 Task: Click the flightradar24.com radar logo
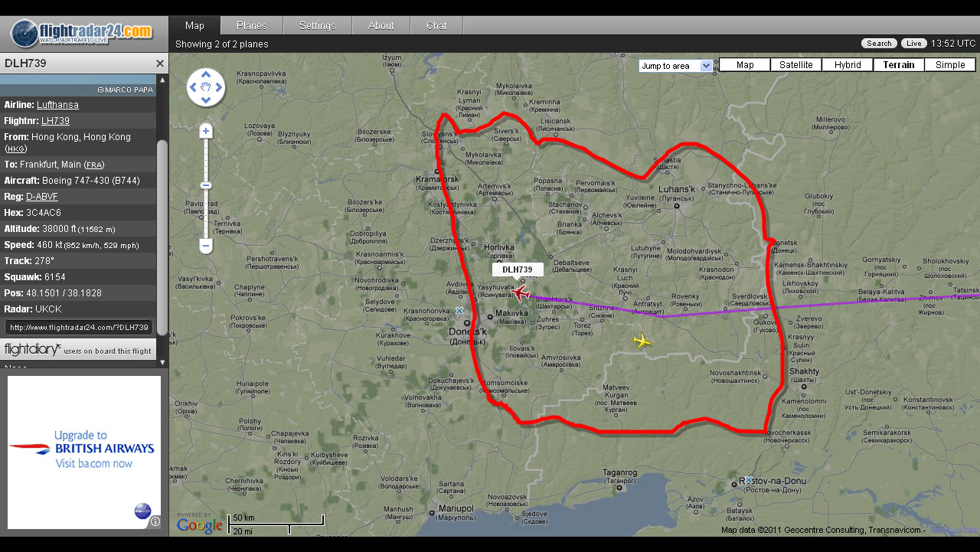pyautogui.click(x=25, y=34)
